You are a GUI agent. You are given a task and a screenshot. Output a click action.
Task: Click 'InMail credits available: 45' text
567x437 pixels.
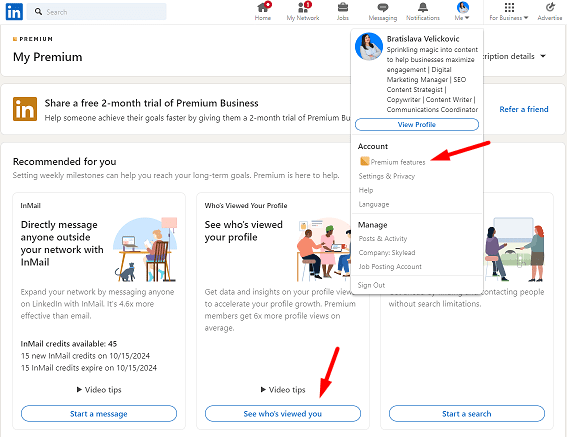click(69, 344)
